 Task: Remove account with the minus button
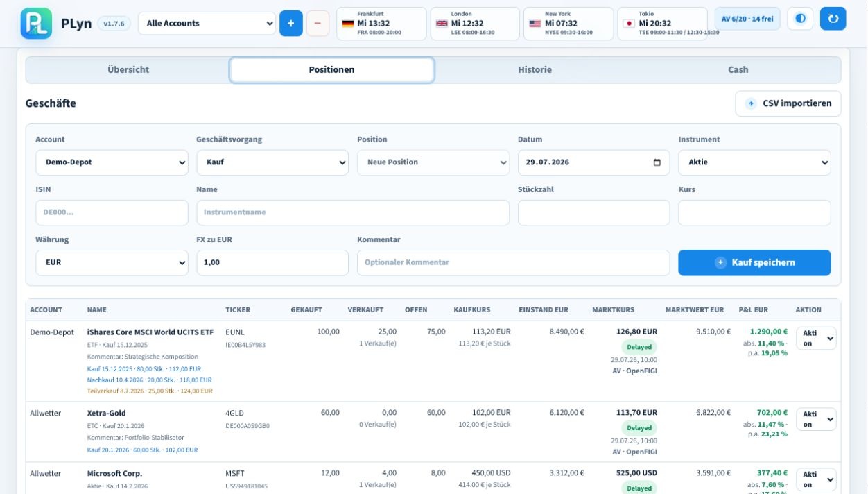pyautogui.click(x=318, y=24)
